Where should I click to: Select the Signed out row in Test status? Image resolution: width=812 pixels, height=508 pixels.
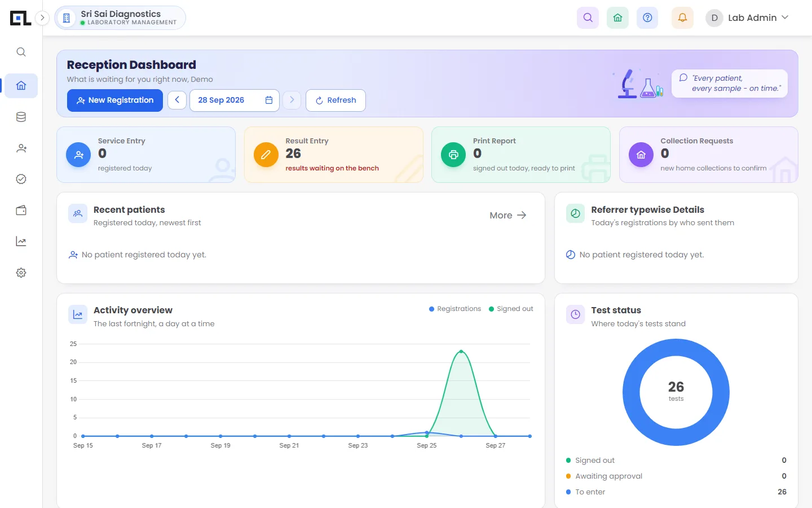[x=676, y=460]
